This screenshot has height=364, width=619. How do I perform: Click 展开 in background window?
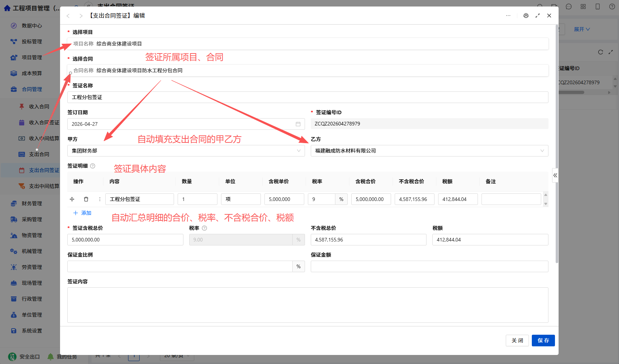582,29
